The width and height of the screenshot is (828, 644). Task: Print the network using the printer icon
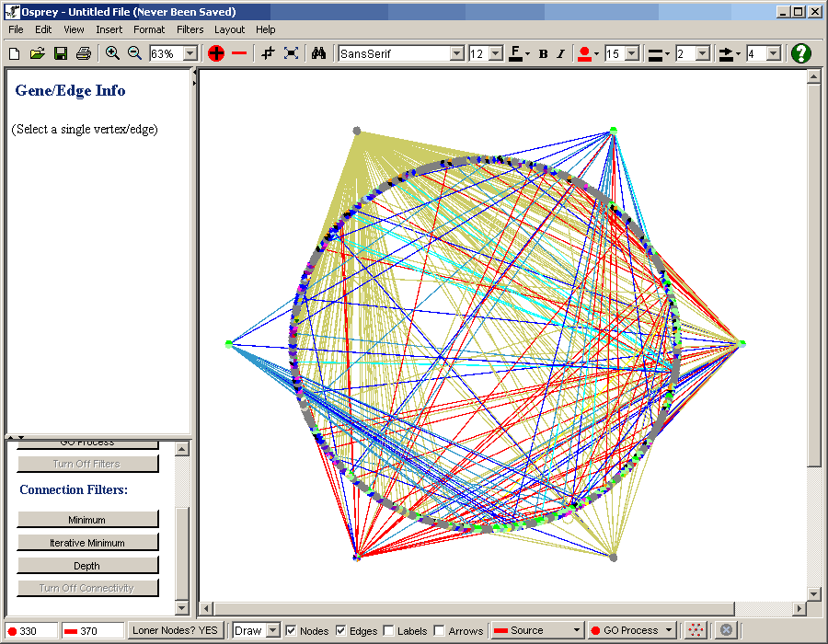[84, 53]
